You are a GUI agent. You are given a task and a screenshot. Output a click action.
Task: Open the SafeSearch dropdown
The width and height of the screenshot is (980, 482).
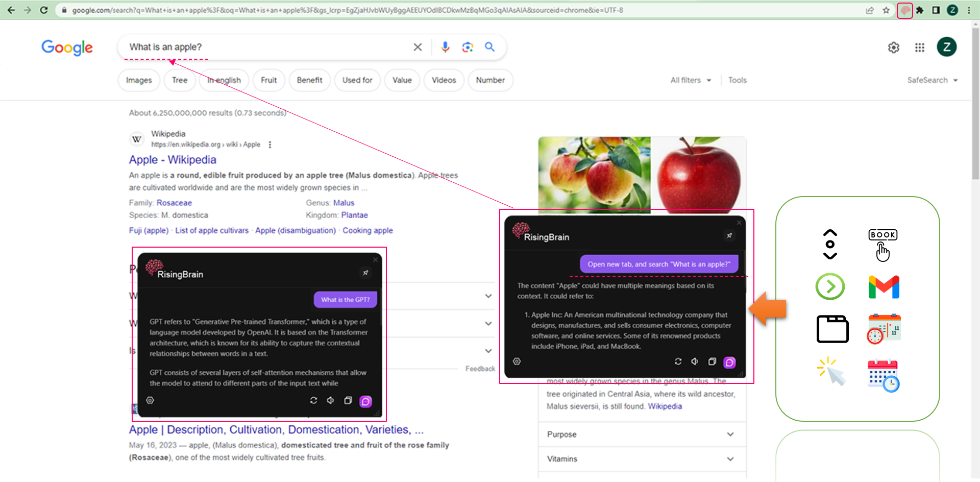[x=932, y=80]
